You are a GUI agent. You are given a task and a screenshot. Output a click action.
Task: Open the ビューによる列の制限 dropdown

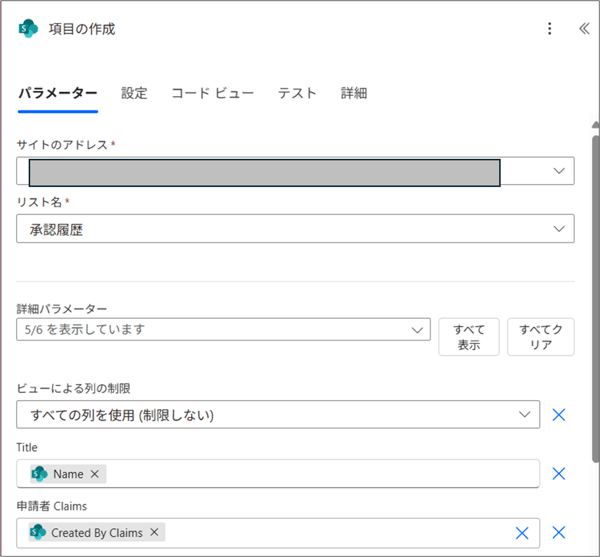[523, 414]
